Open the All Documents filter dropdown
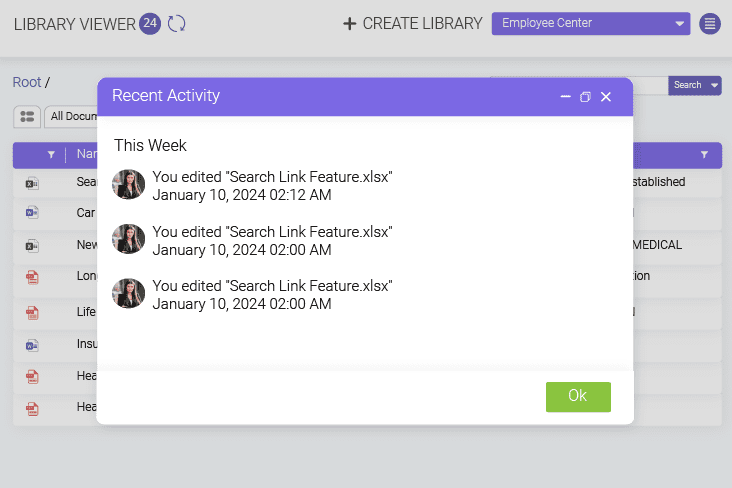 tap(70, 117)
